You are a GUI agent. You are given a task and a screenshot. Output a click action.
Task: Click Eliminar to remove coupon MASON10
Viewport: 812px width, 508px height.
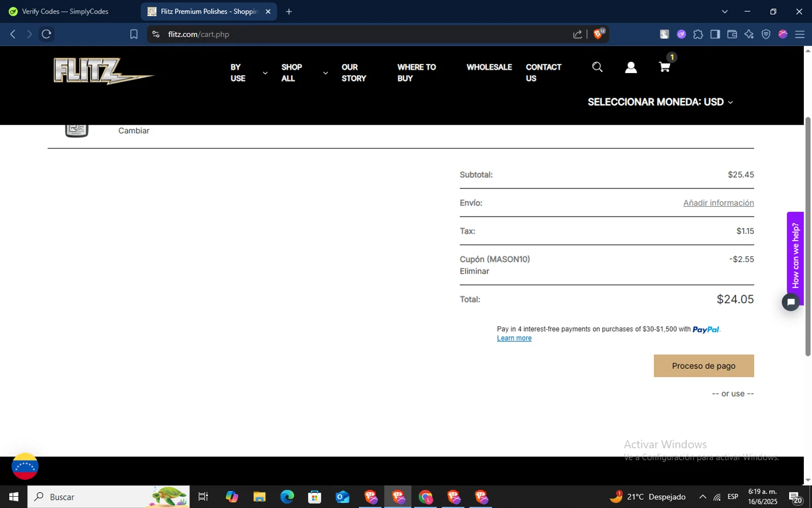click(x=474, y=271)
